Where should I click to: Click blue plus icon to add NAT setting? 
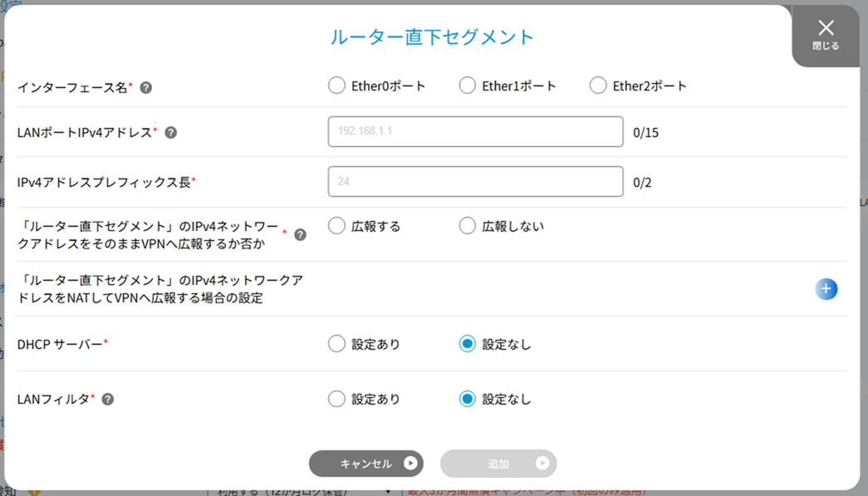(826, 289)
